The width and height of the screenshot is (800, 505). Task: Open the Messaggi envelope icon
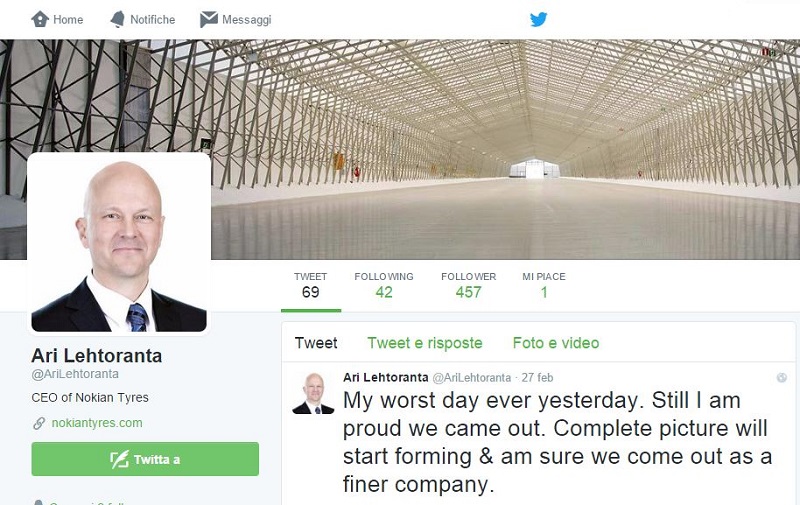[209, 19]
